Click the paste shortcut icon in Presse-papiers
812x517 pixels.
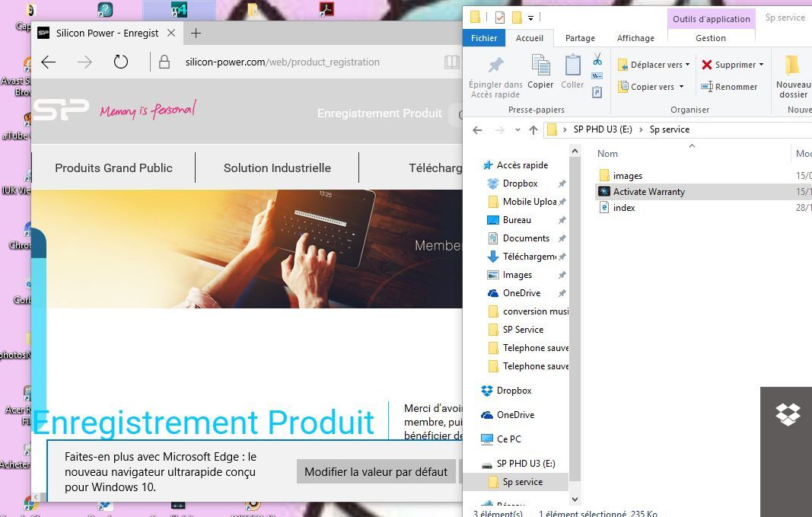pos(597,92)
